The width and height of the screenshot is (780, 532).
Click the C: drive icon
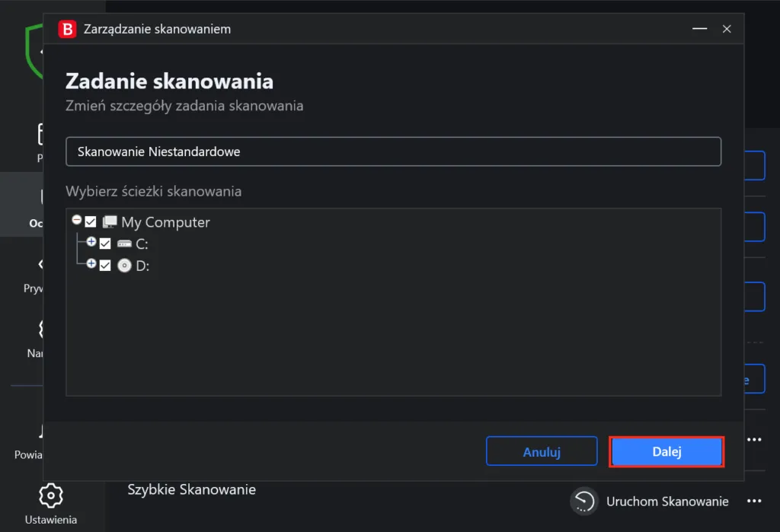126,244
